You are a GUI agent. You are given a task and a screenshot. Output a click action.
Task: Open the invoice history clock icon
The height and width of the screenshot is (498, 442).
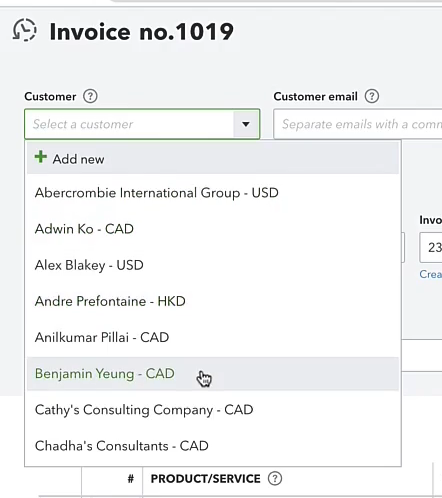(x=24, y=30)
